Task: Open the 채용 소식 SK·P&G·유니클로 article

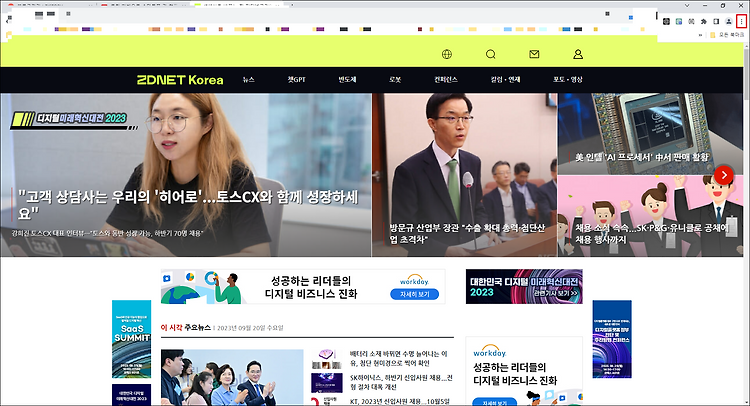Action: pyautogui.click(x=651, y=233)
